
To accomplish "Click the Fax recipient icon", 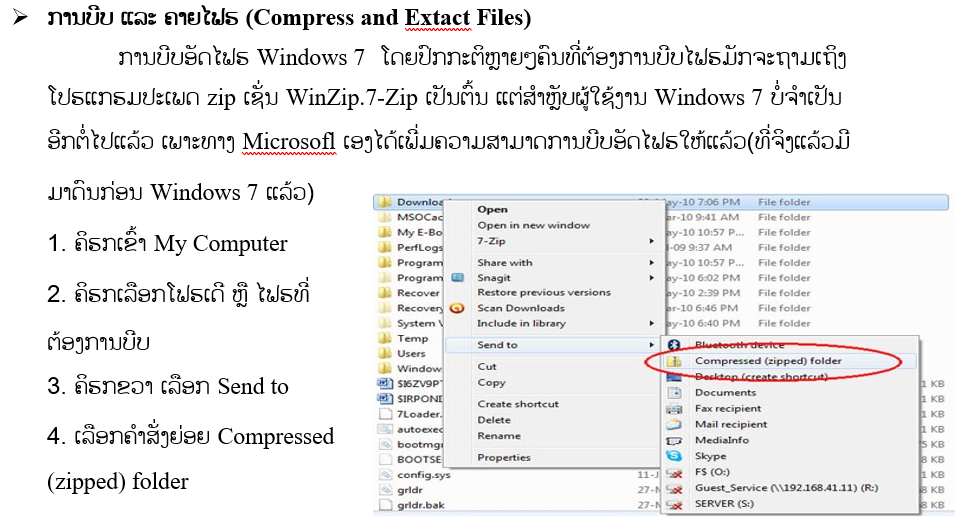I will (x=675, y=408).
